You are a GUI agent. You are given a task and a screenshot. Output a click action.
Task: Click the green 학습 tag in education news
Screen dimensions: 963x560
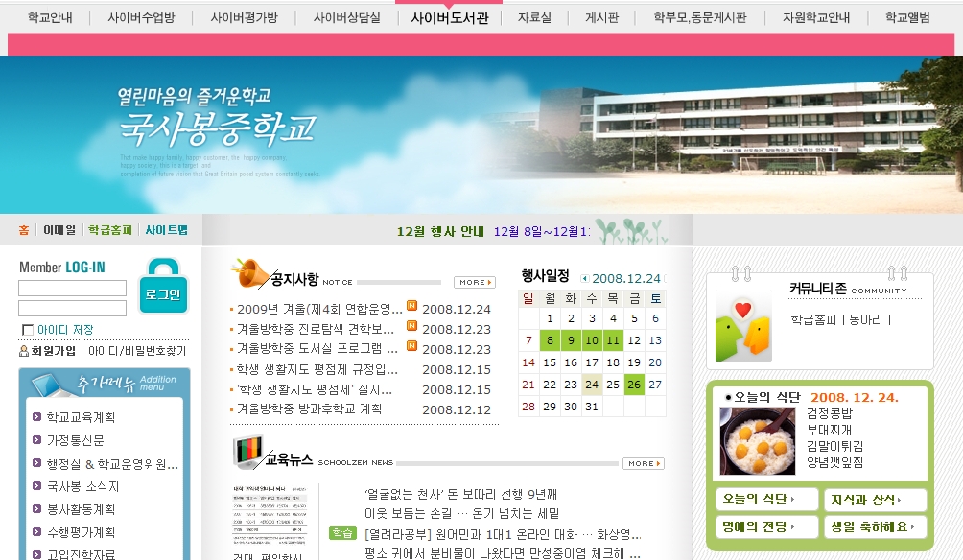click(341, 533)
